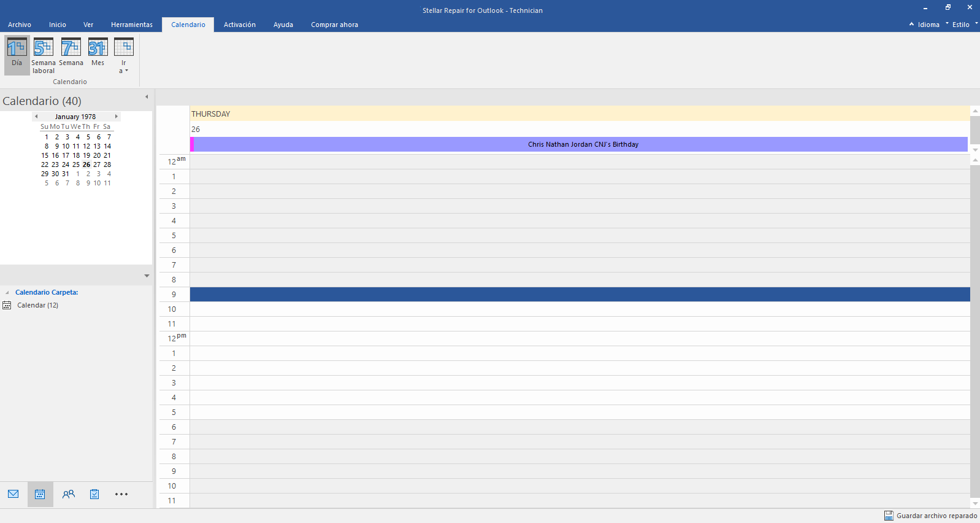Click the save repaired file disk icon
980x523 pixels.
[889, 516]
